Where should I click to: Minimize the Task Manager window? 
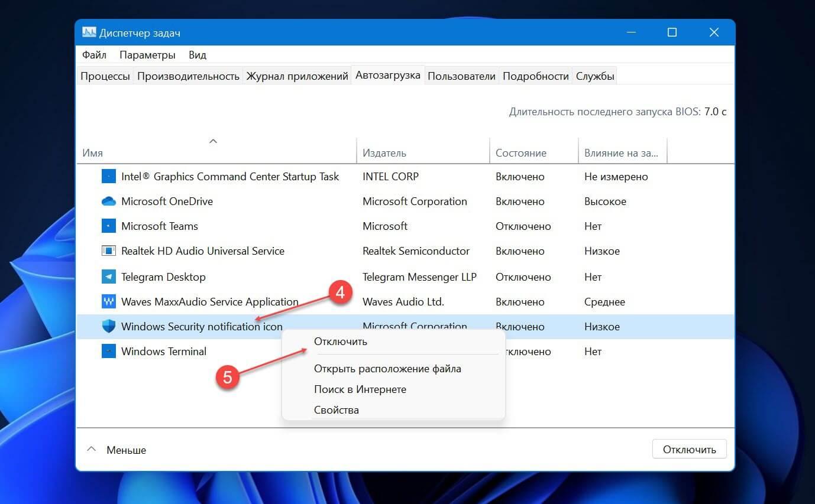[630, 32]
